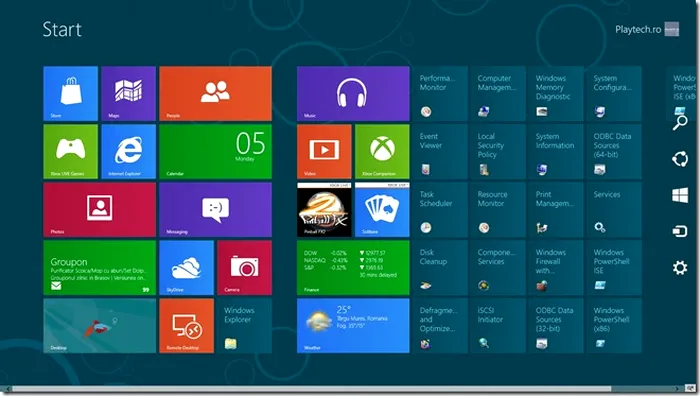Open the Store tile
Image resolution: width=700 pixels, height=396 pixels.
click(x=71, y=93)
